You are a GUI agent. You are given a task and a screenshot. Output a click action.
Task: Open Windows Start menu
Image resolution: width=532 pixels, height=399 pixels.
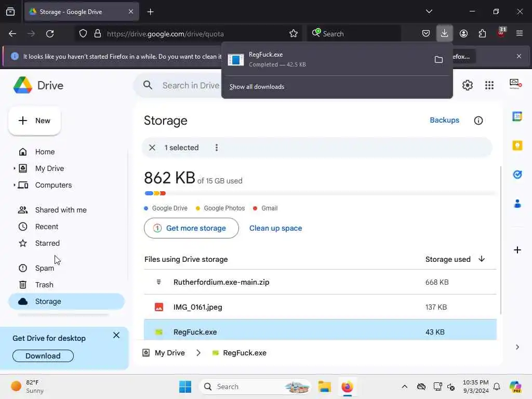point(185,387)
